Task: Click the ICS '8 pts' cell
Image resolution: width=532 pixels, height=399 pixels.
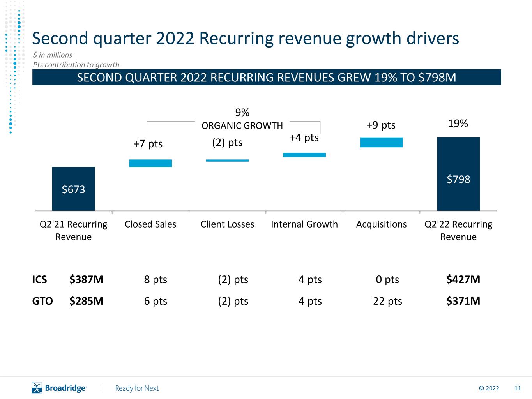Action: [x=156, y=280]
